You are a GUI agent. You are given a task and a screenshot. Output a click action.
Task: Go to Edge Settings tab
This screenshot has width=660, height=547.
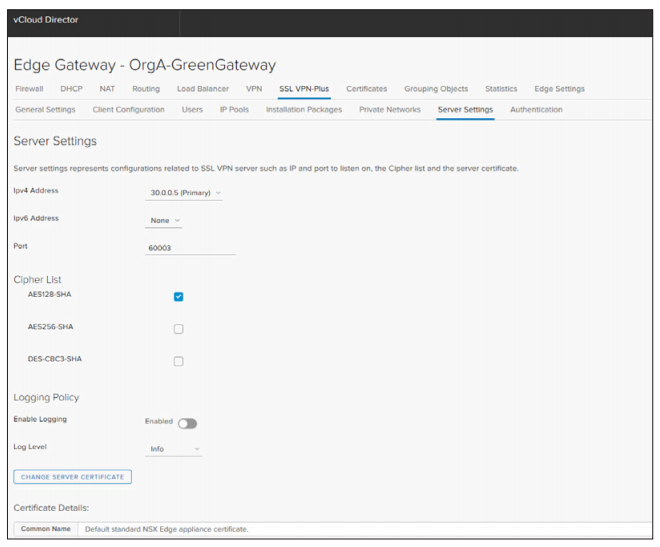[x=559, y=89]
